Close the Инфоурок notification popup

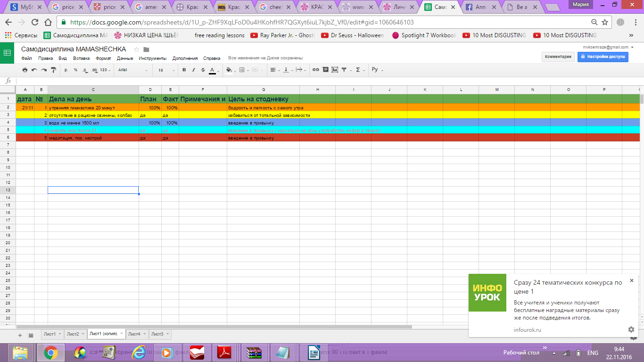click(632, 280)
